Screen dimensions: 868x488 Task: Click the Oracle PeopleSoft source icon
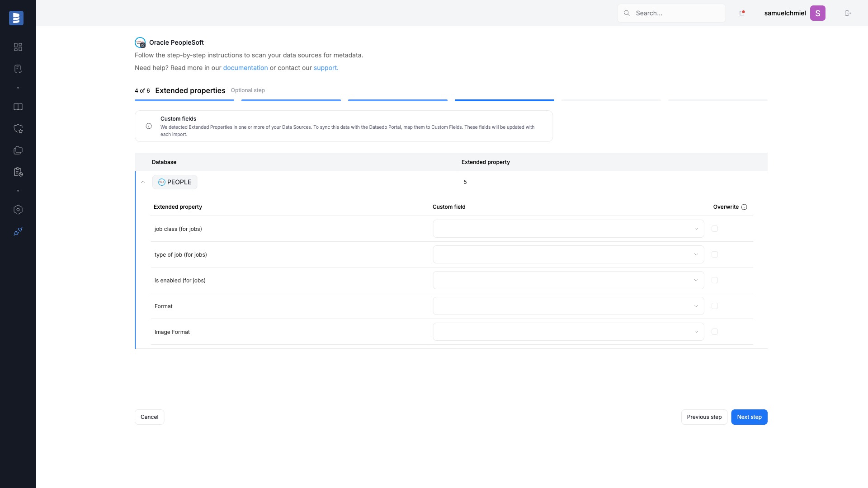pyautogui.click(x=140, y=42)
